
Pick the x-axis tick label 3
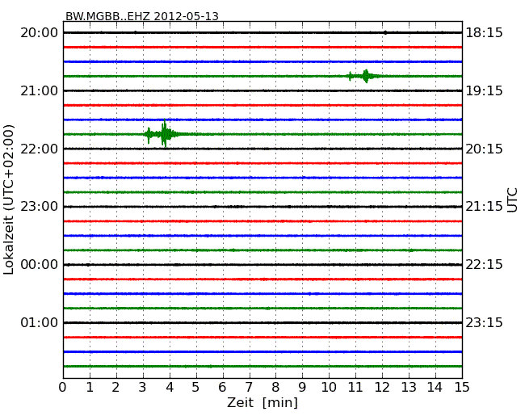tap(143, 387)
